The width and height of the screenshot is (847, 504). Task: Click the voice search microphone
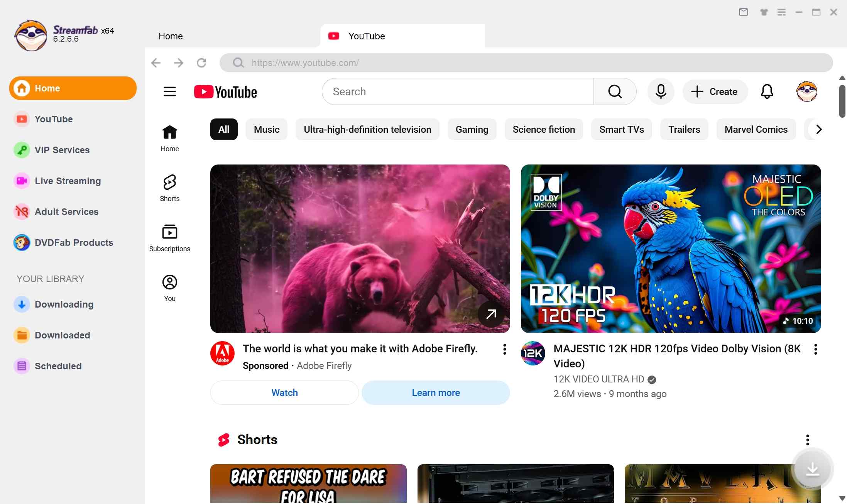pyautogui.click(x=661, y=91)
